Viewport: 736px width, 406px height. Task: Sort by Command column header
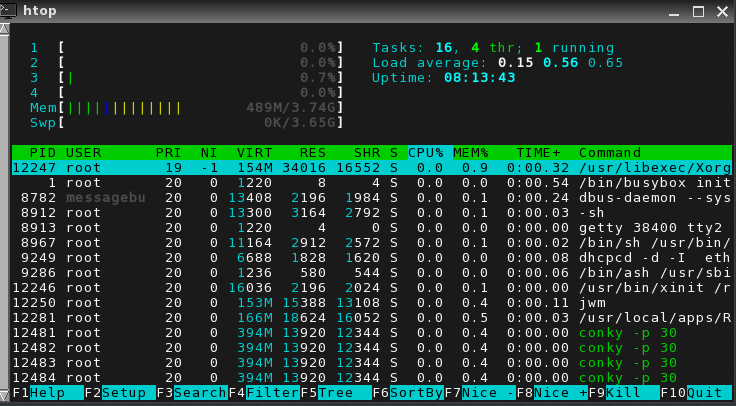coord(610,153)
